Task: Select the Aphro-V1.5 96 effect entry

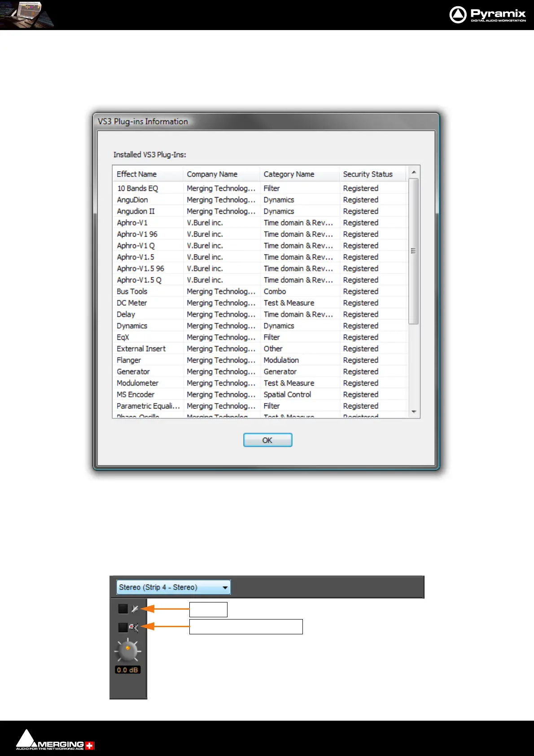Action: pos(260,268)
